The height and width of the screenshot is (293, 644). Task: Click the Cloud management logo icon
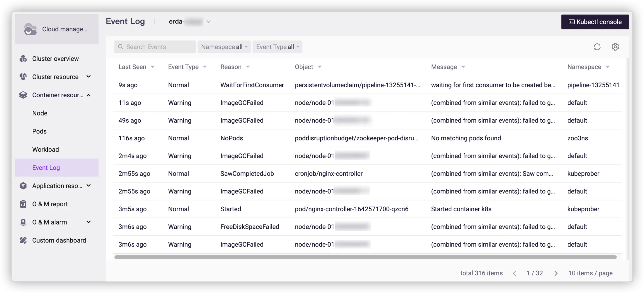point(30,29)
